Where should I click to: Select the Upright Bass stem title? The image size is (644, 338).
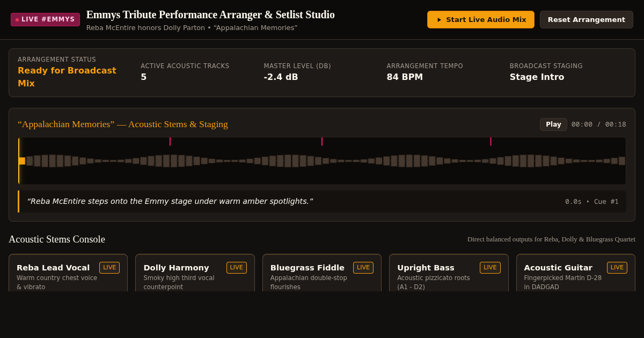(x=426, y=268)
